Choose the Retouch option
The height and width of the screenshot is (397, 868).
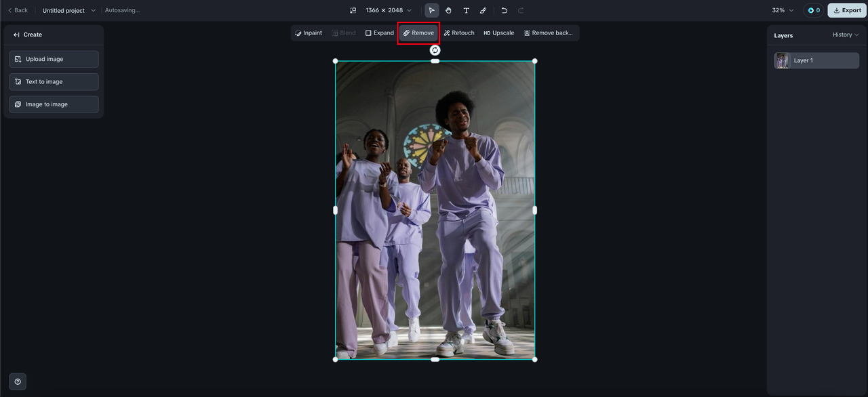pos(459,33)
